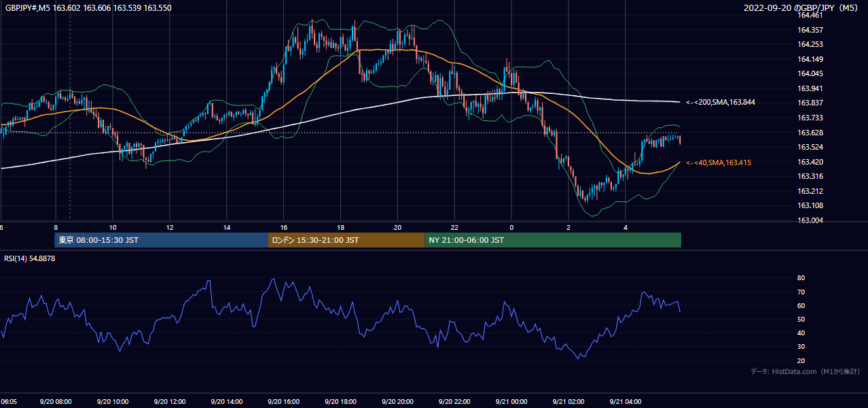Viewport: 868px width, 408px height.
Task: Click price axis label 163.316
Action: click(x=812, y=176)
